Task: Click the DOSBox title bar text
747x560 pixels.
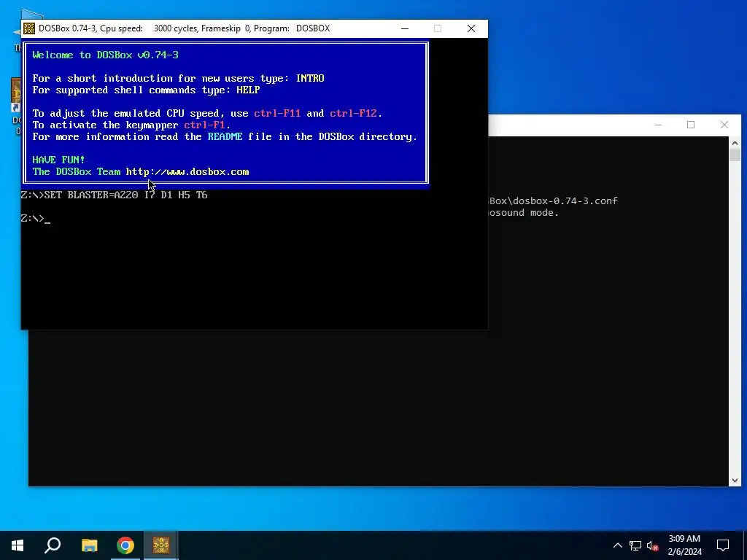Action: point(185,28)
